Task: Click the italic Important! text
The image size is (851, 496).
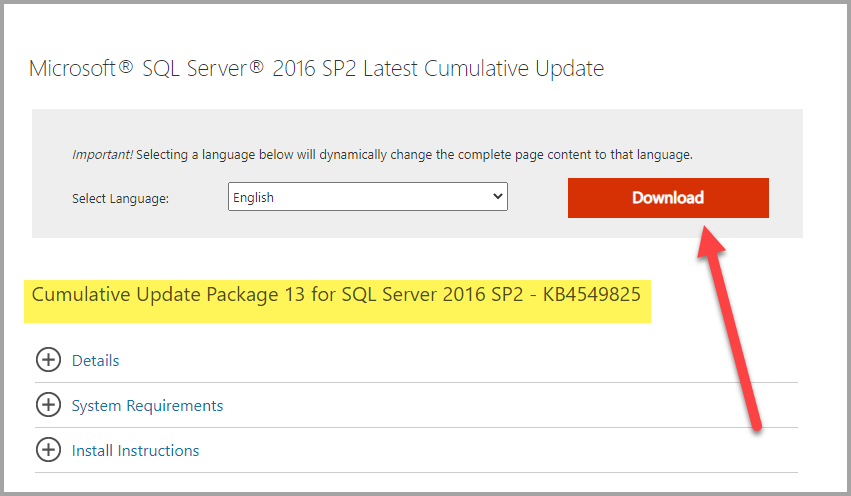Action: click(x=102, y=155)
